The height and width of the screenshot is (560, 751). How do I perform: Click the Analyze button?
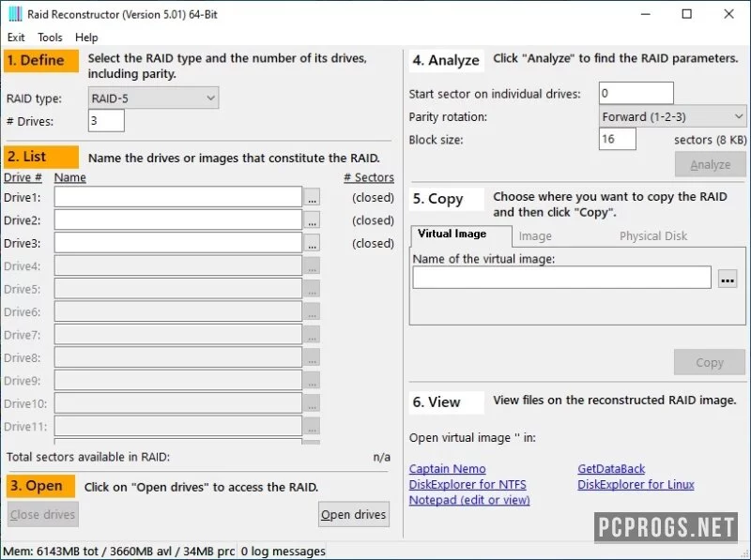(x=711, y=165)
